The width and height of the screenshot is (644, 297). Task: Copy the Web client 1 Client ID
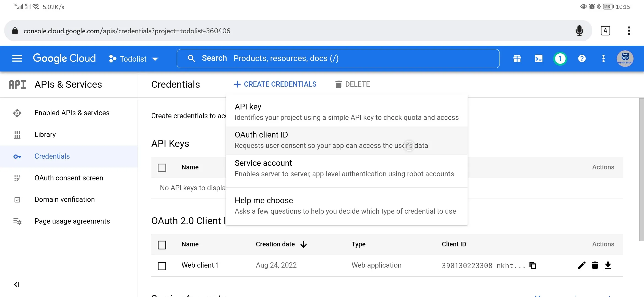coord(533,265)
